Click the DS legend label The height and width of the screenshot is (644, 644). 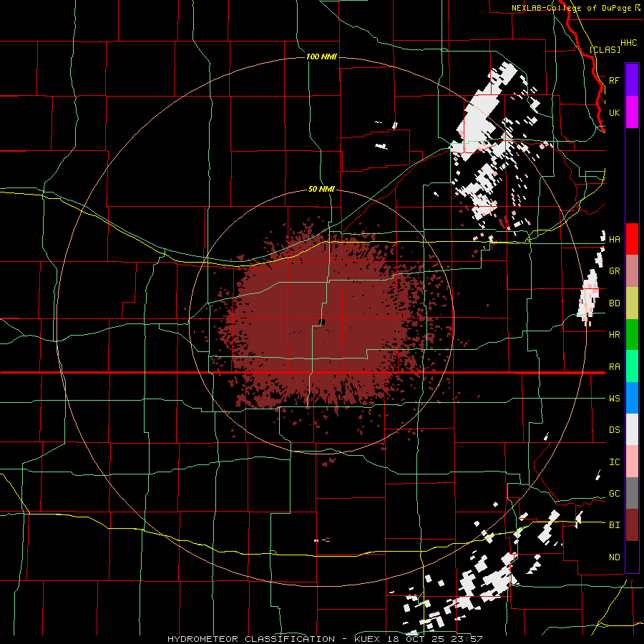point(614,430)
